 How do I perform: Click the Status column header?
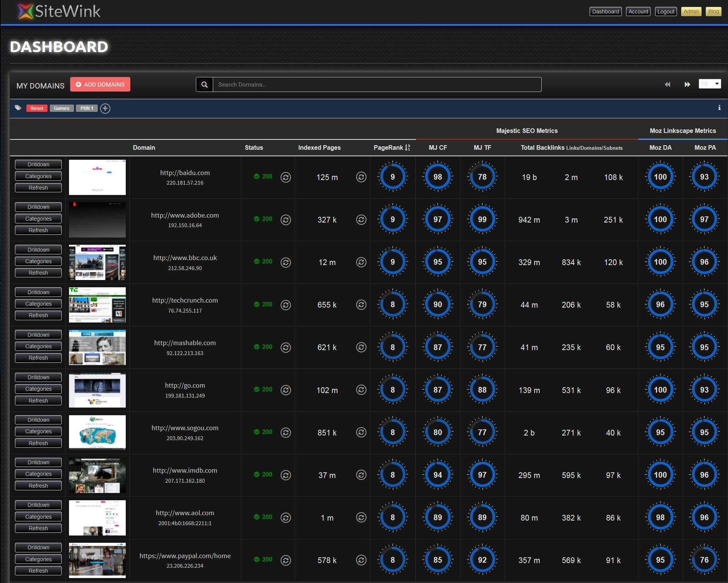click(x=254, y=147)
